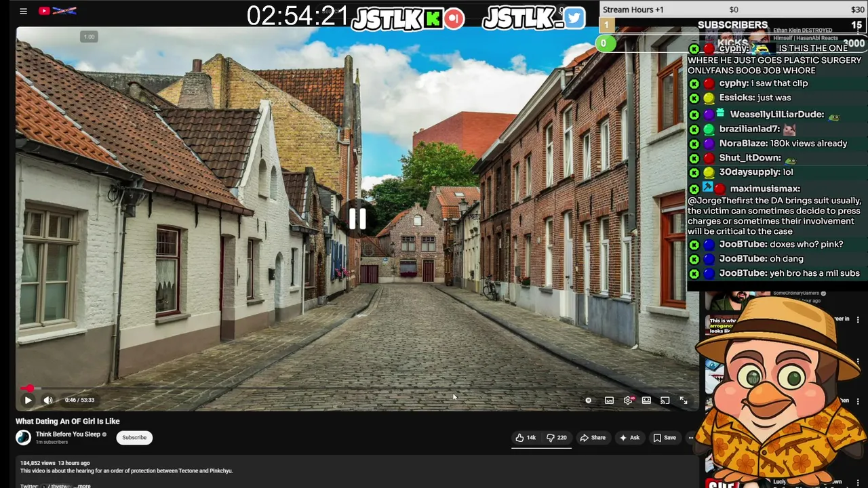The width and height of the screenshot is (868, 488).
Task: Click Essicks username in chat
Action: coord(736,98)
